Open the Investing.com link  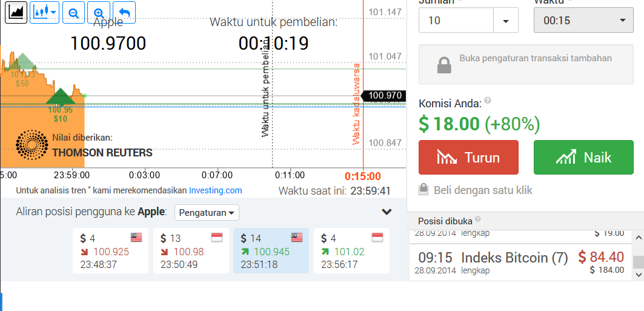pos(215,190)
